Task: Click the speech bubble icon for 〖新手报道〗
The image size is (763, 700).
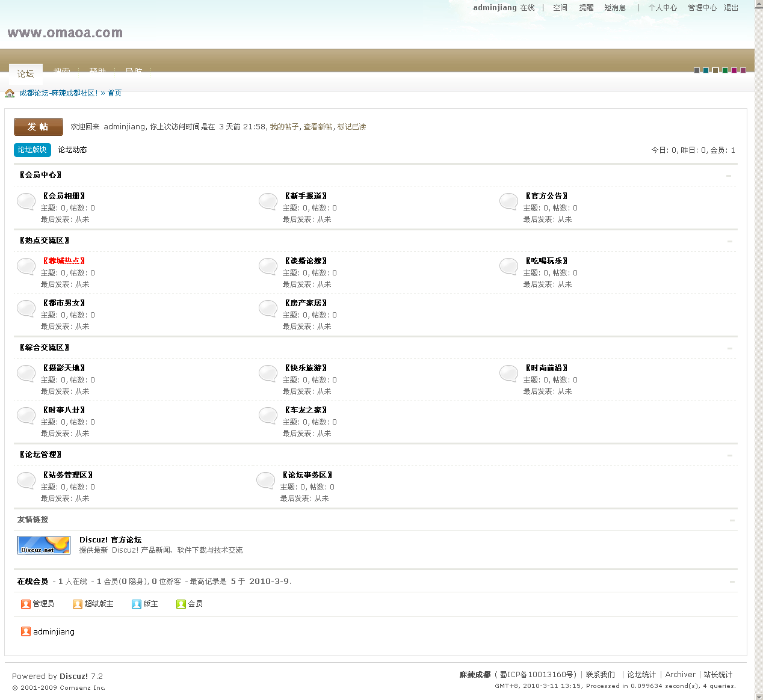Action: click(268, 201)
